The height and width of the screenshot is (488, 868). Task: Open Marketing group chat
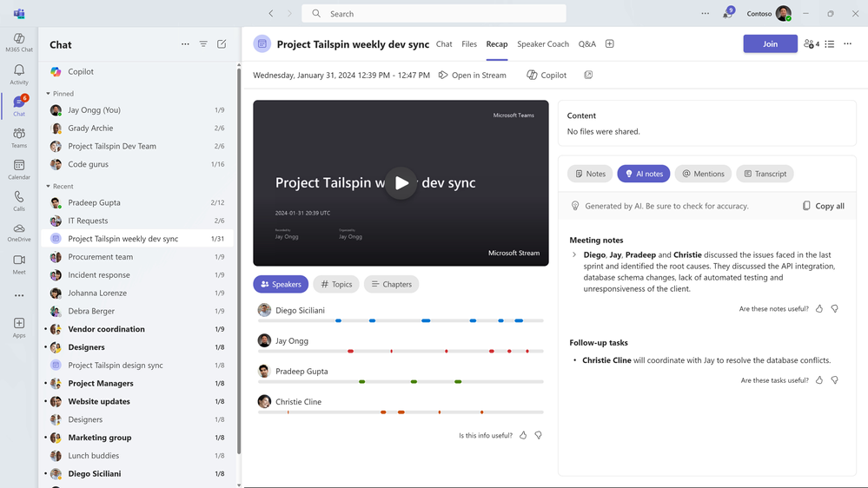[137, 438]
